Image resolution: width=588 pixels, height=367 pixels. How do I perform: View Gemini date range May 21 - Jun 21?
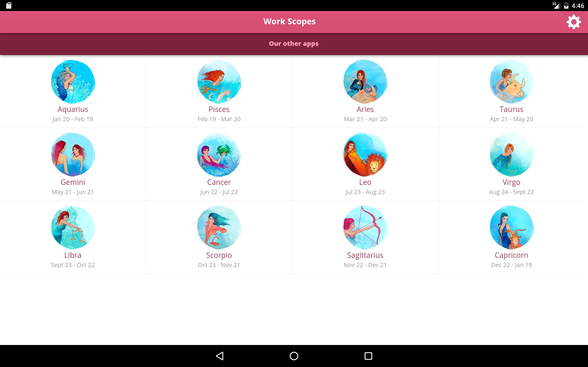[x=72, y=192]
